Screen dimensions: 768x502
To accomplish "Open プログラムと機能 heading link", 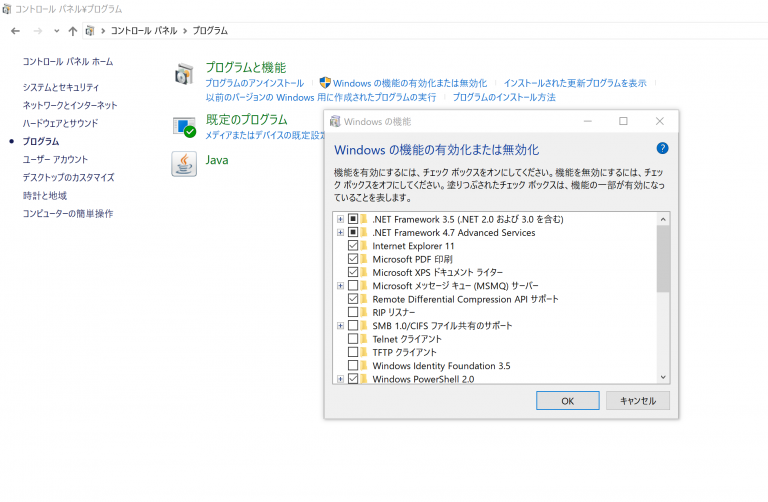I will click(245, 68).
